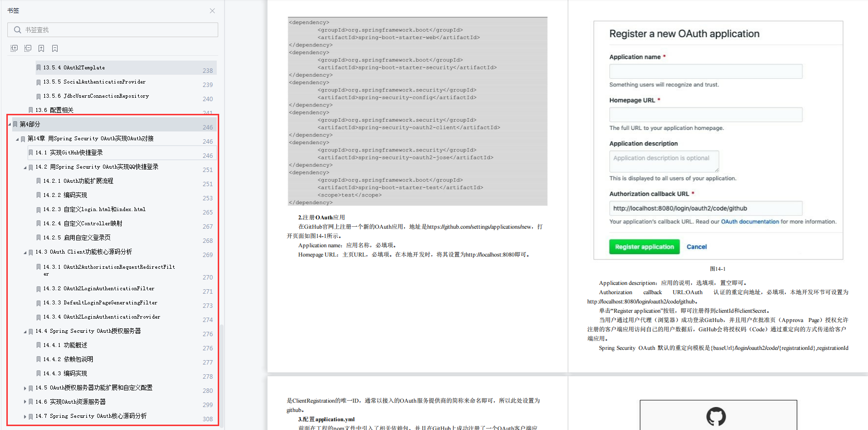The height and width of the screenshot is (430, 868).
Task: Click the bookmark flag icon beside 14.2.2 编码实现
Action: 39,195
